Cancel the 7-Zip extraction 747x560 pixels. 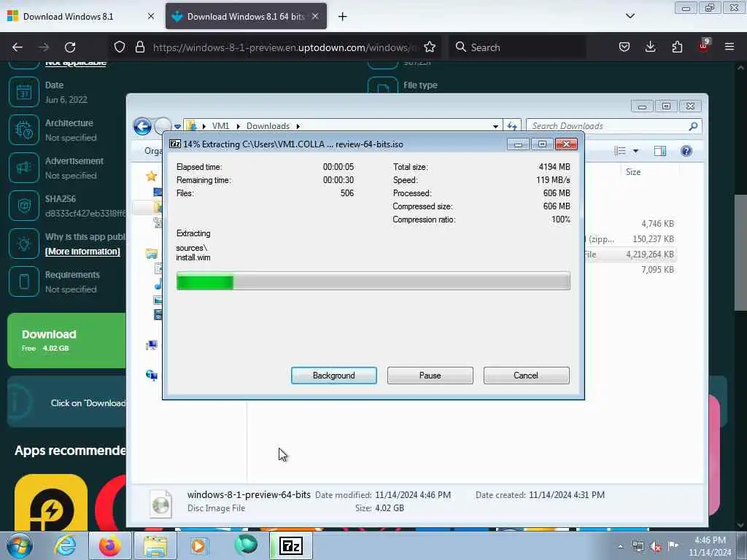(526, 376)
